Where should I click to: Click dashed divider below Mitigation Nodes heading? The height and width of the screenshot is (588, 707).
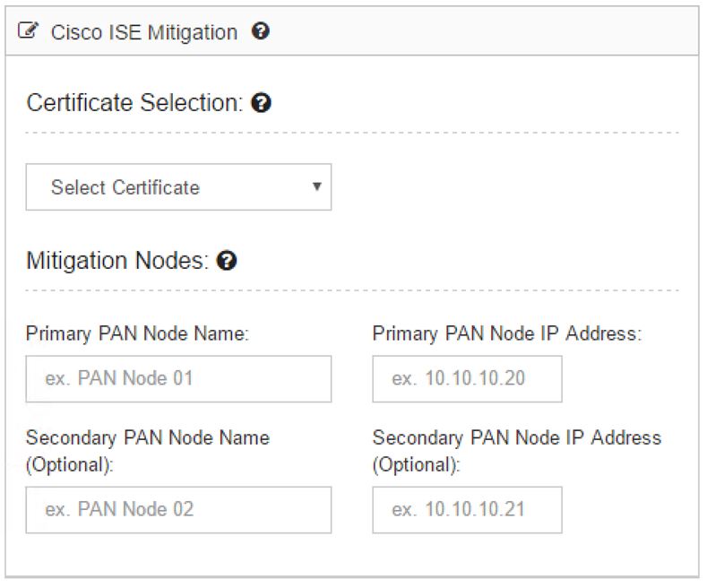point(352,290)
